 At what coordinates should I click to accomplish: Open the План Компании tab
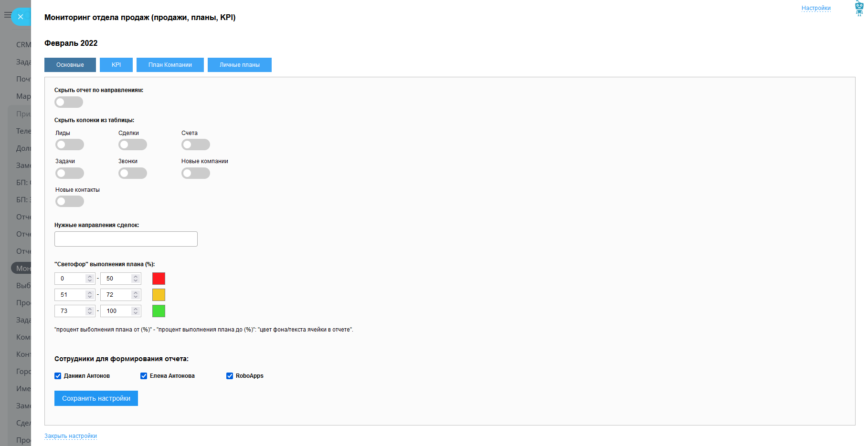tap(170, 65)
